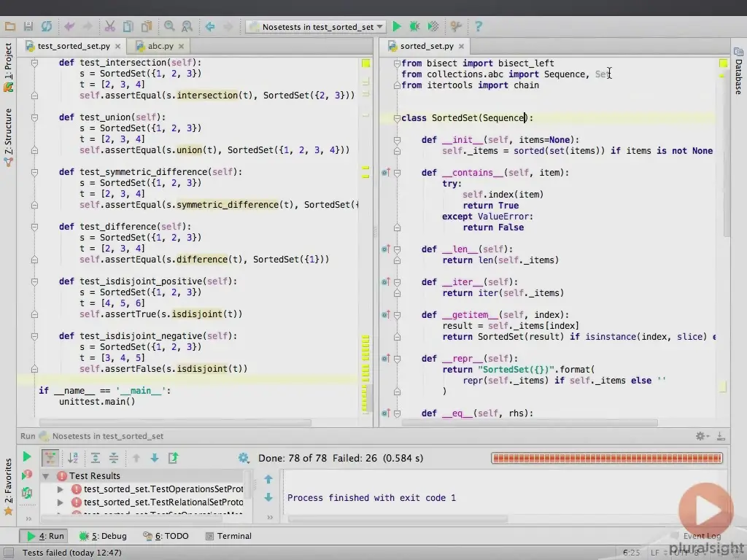Switch to the abc.py editor tab

(x=160, y=46)
